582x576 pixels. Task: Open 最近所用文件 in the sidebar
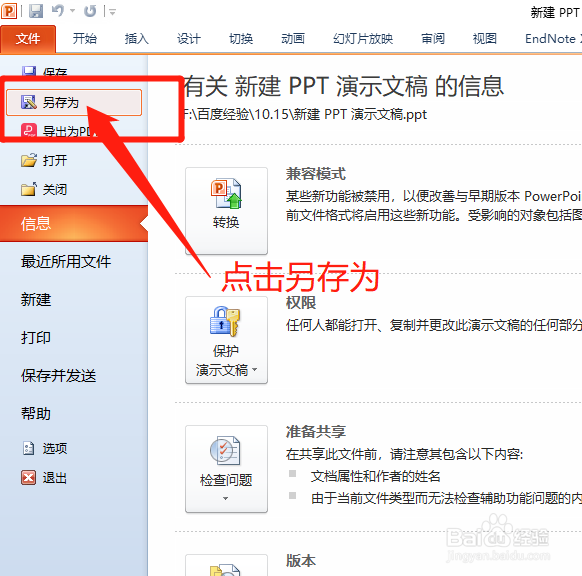pos(66,262)
